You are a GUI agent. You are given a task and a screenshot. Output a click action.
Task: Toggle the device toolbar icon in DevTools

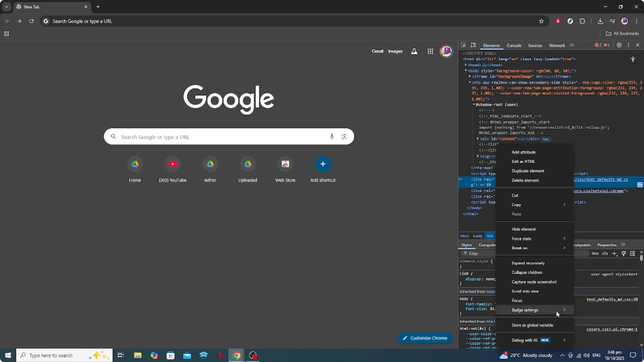point(473,45)
